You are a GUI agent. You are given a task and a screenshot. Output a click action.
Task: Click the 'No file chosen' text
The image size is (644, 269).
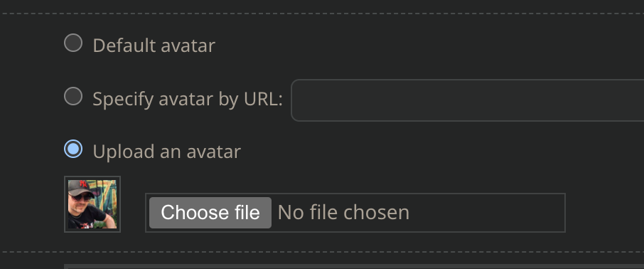coord(344,213)
